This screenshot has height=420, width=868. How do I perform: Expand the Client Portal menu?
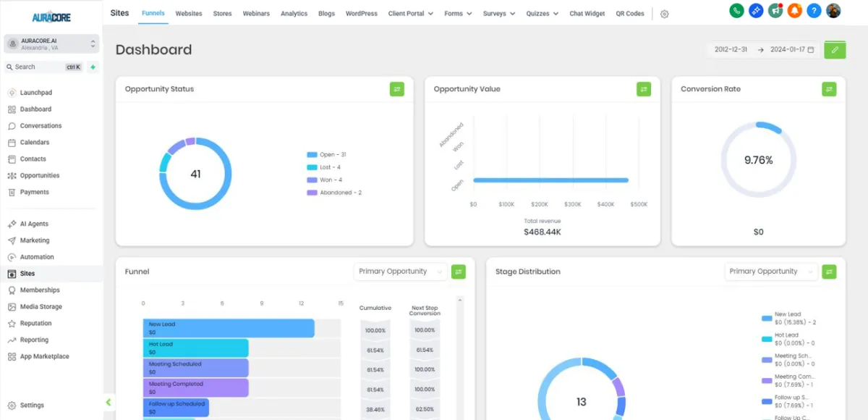coord(411,14)
